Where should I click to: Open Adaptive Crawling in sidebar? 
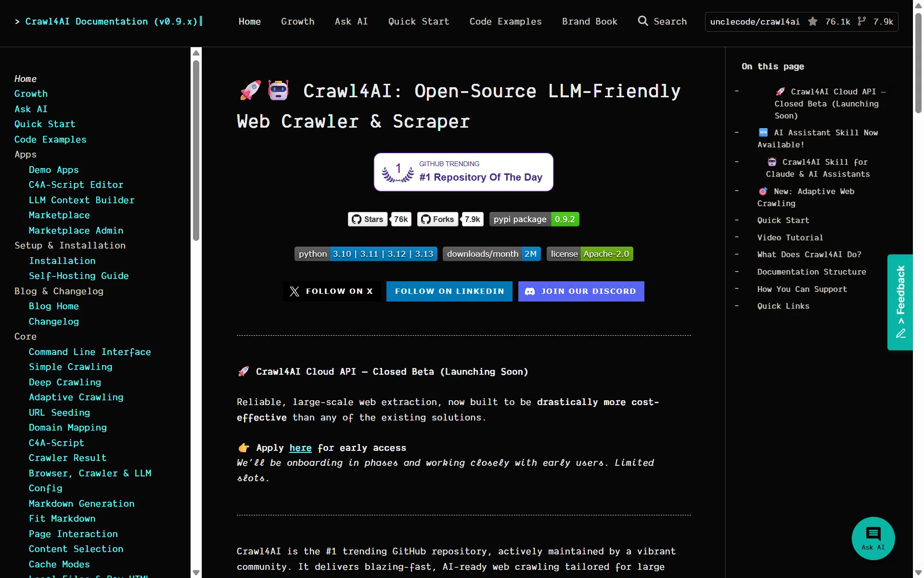[x=76, y=397]
